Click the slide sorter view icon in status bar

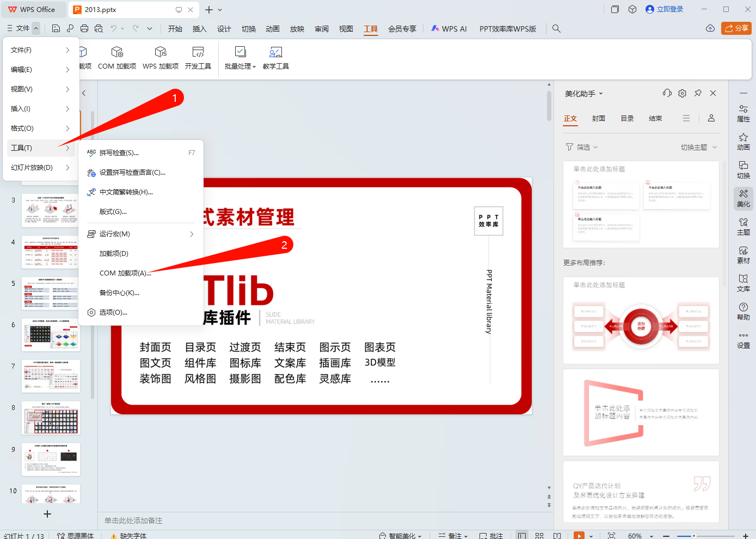tap(539, 536)
